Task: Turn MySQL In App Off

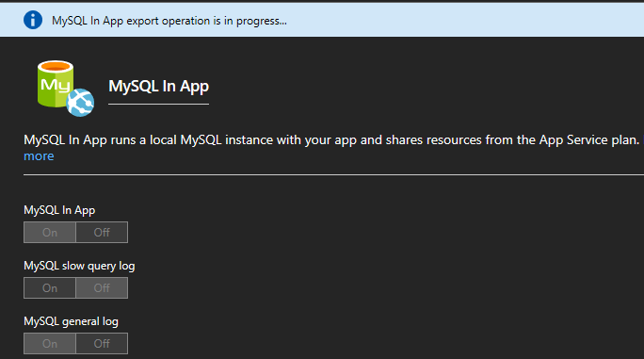Action: point(102,233)
